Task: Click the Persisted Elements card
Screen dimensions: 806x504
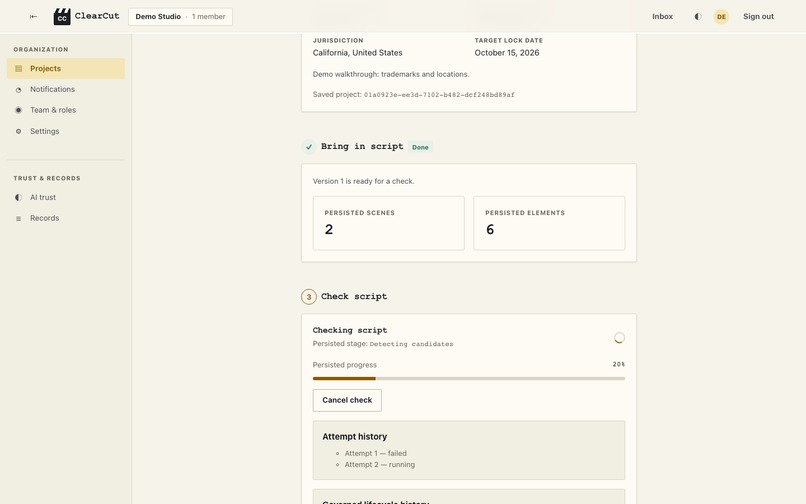Action: (x=549, y=223)
